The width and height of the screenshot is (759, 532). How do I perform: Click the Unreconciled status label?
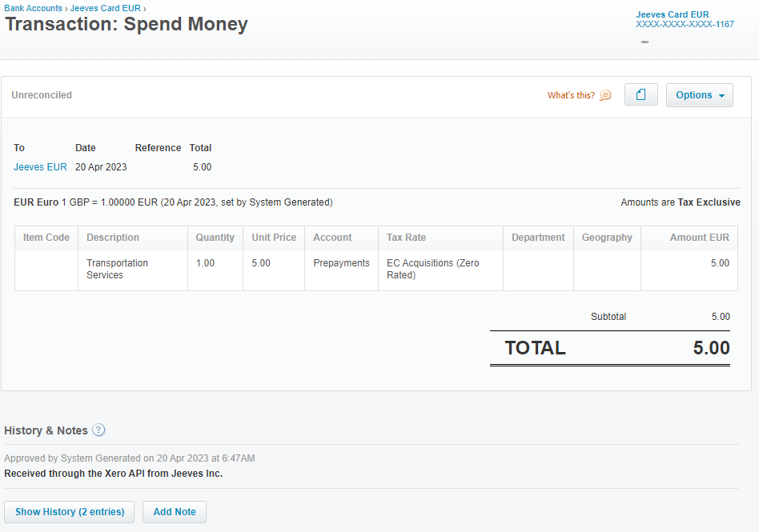pos(42,95)
